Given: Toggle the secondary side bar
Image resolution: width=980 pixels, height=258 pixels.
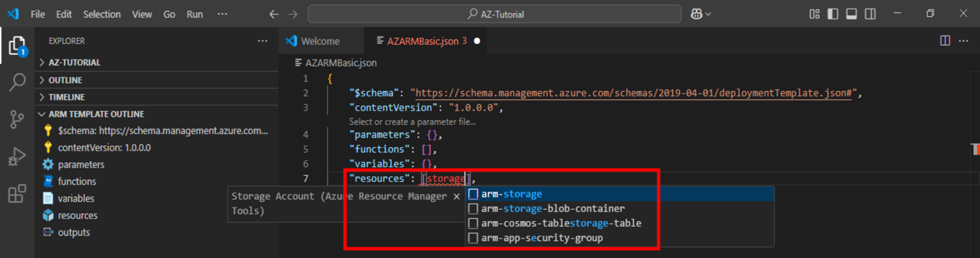Looking at the screenshot, I should pyautogui.click(x=870, y=14).
